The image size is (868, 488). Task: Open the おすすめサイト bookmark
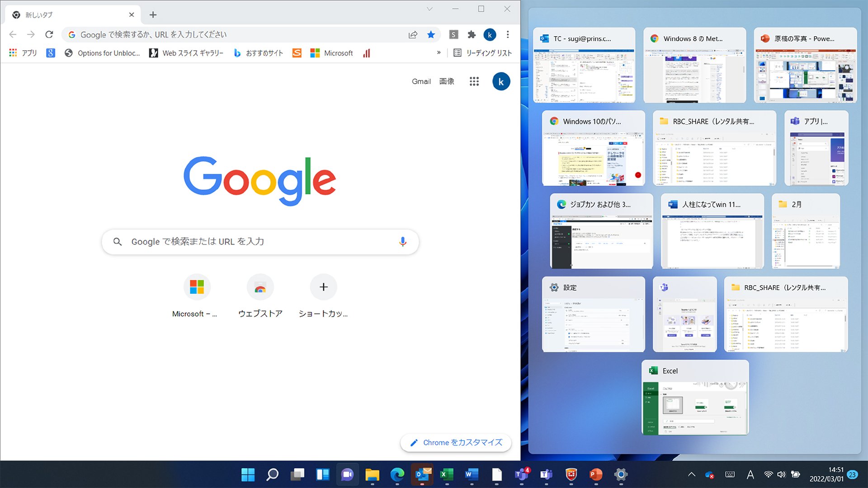(258, 53)
